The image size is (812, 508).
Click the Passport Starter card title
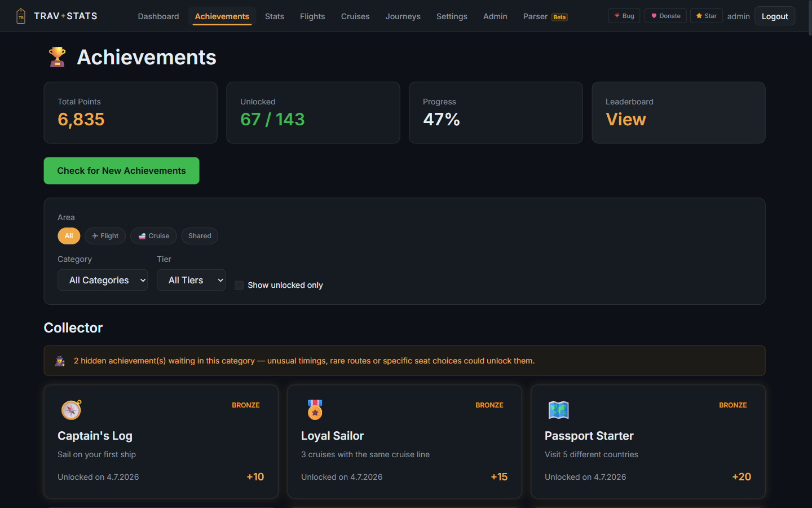click(589, 436)
